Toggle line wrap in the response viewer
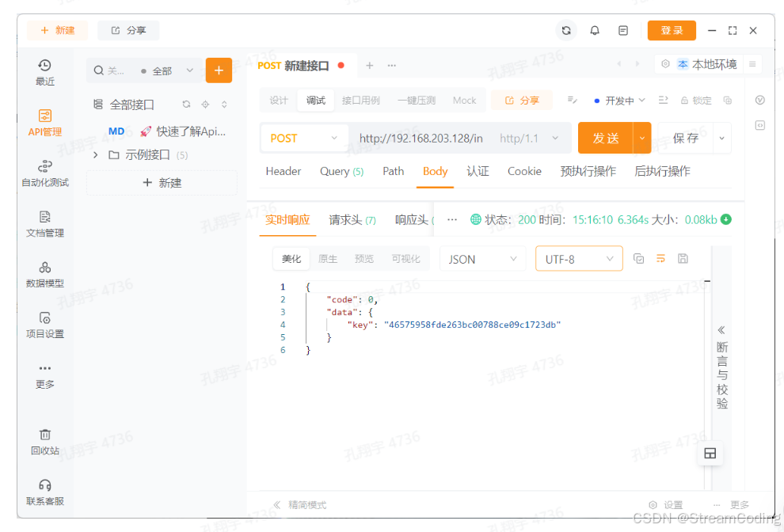The image size is (784, 532). (660, 258)
